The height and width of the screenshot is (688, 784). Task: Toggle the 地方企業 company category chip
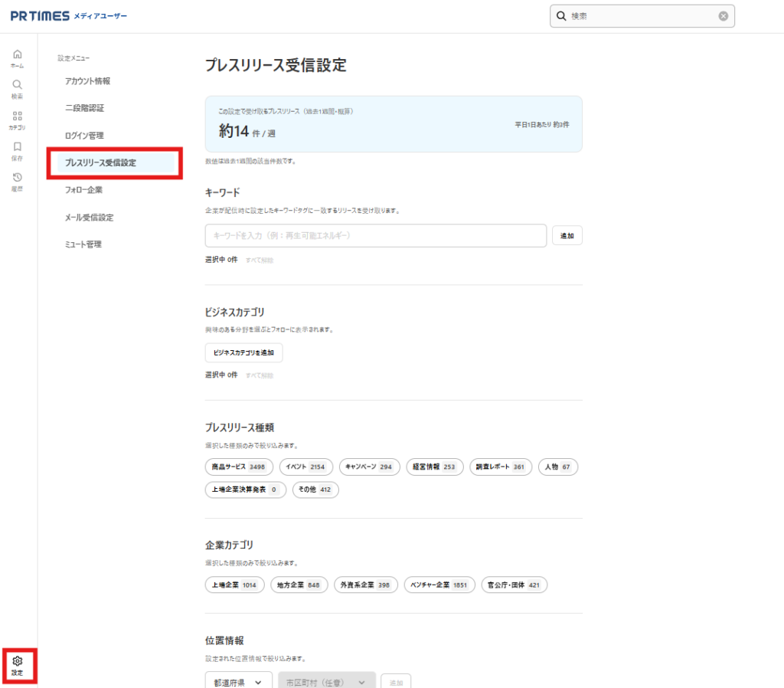(299, 585)
